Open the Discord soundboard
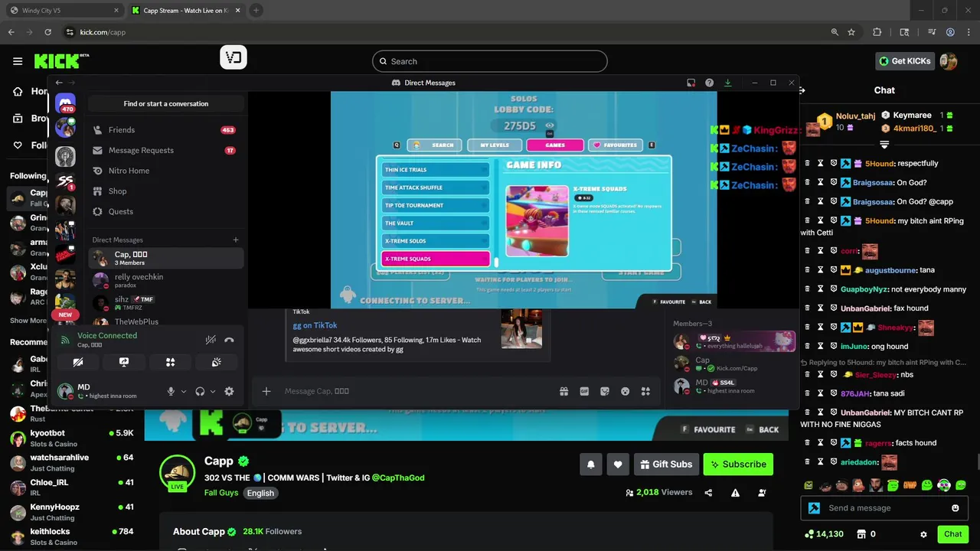980x551 pixels. coord(217,362)
